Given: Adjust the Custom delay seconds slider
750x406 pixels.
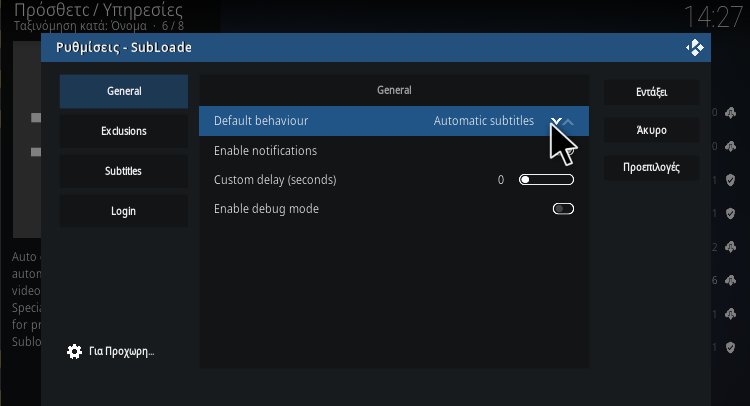Looking at the screenshot, I should [546, 180].
